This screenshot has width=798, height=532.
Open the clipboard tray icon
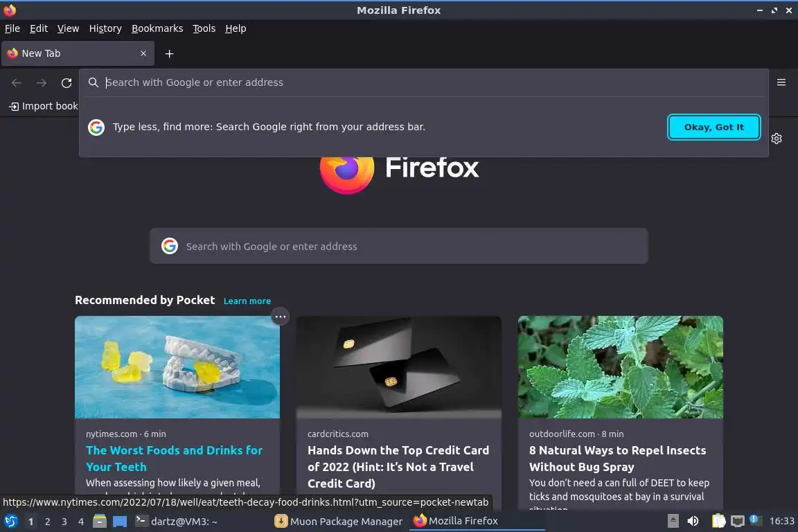[718, 521]
